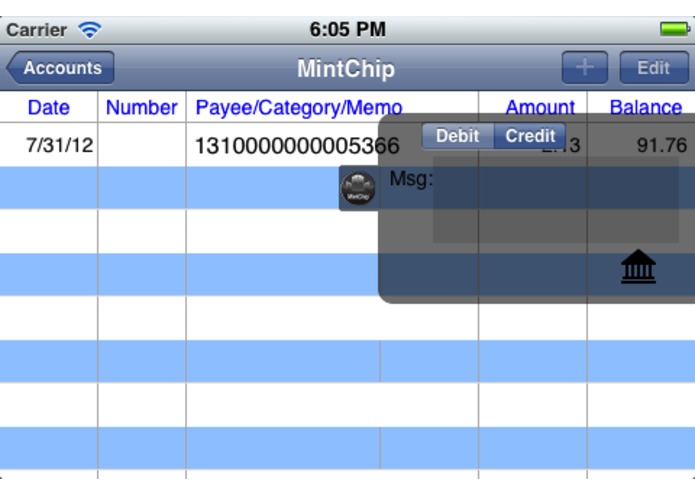Select the 7/31/12 date cell

tap(59, 145)
